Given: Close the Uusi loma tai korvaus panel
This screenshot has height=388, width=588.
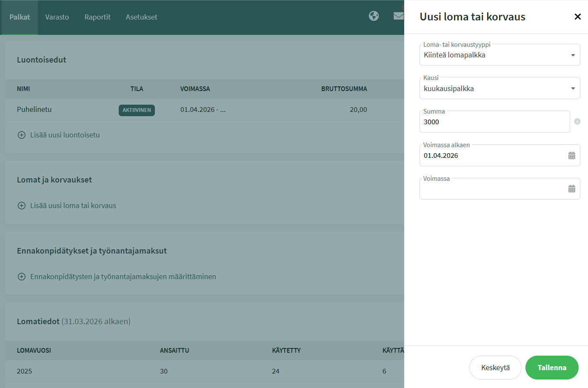Looking at the screenshot, I should [x=577, y=17].
